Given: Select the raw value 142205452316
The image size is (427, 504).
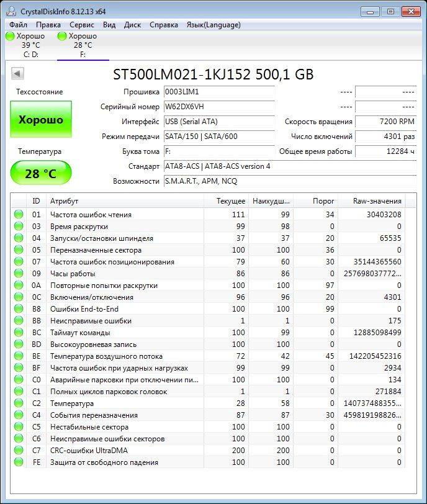Looking at the screenshot, I should [375, 356].
